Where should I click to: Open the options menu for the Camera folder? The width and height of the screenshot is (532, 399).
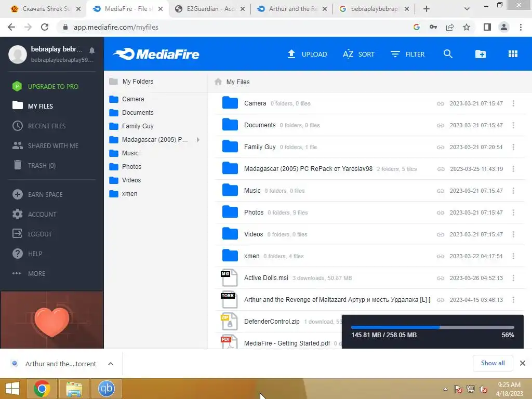[513, 103]
